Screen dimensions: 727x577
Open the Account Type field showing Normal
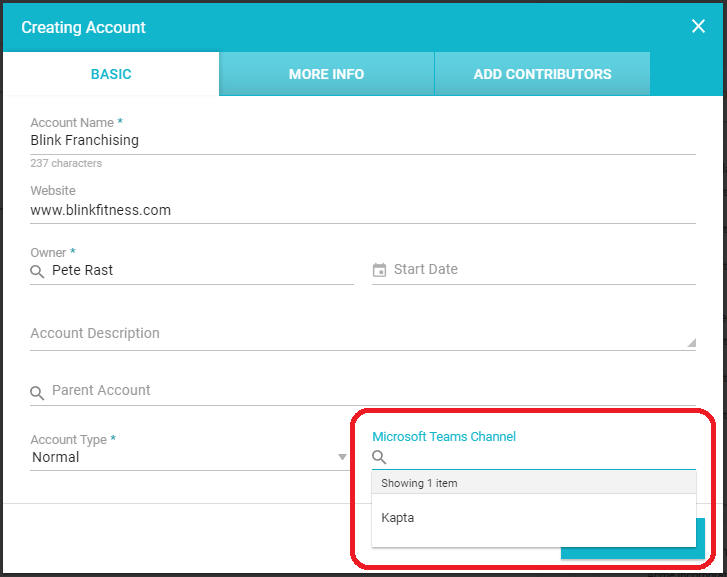click(180, 457)
